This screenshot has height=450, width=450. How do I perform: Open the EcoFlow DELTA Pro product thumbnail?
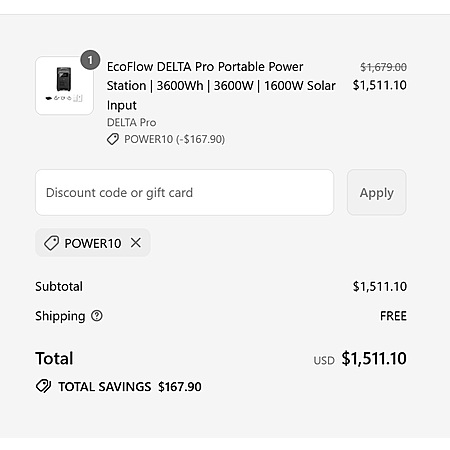pos(64,86)
